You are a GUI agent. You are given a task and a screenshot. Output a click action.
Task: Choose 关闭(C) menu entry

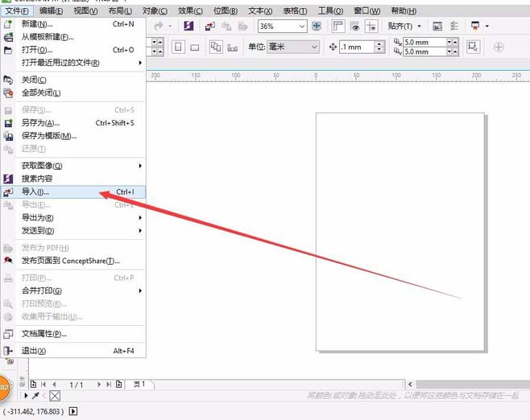click(x=73, y=80)
